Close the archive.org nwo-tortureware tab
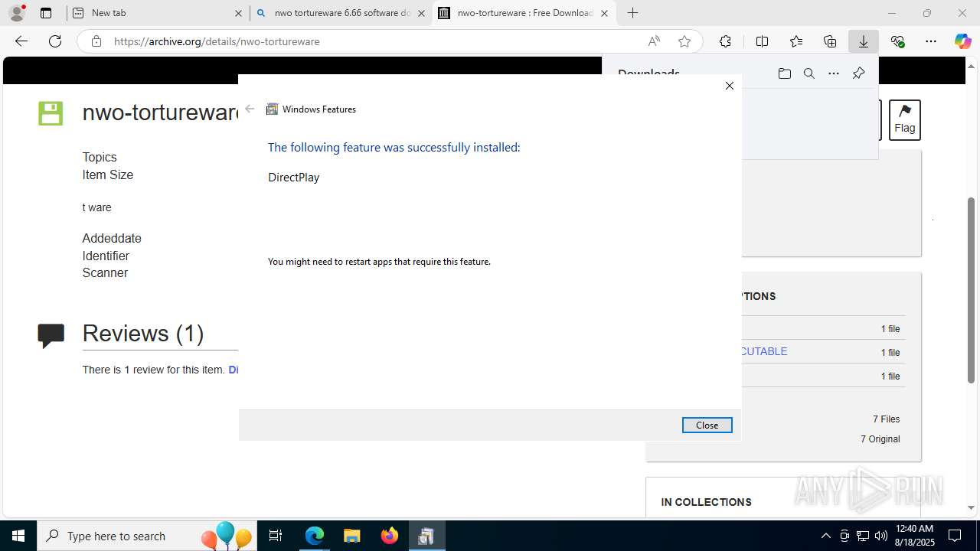 604,13
